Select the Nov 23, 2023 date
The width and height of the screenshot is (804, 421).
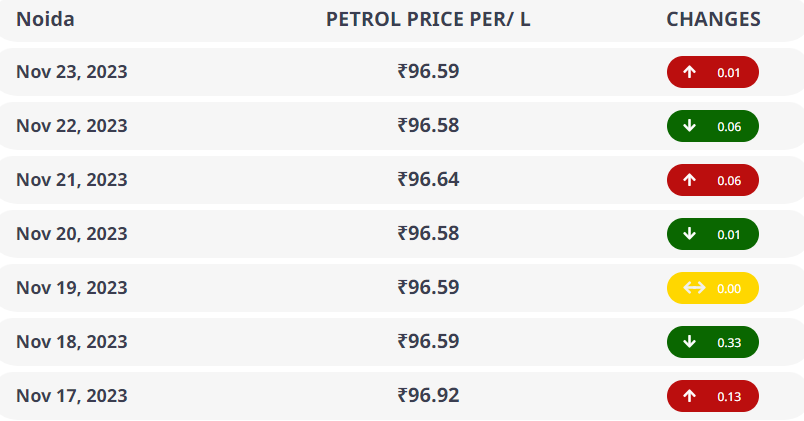click(72, 72)
